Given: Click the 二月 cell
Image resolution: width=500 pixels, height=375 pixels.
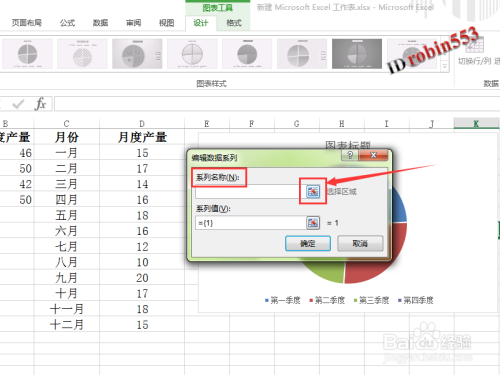Looking at the screenshot, I should (x=67, y=168).
